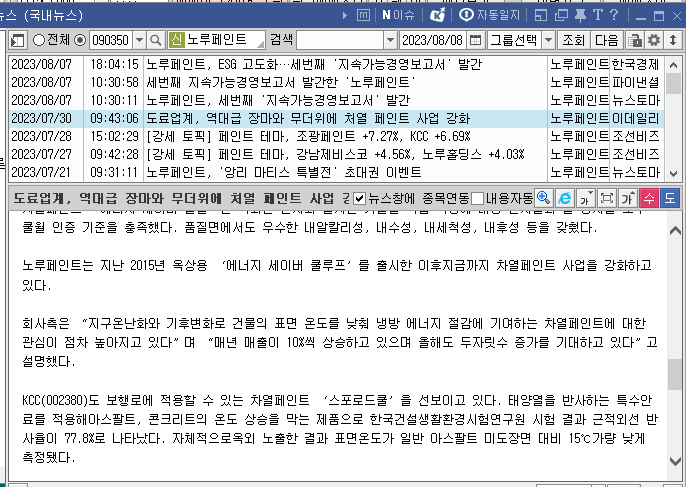Decrease article font size (가 down)
The image size is (686, 487).
[585, 198]
